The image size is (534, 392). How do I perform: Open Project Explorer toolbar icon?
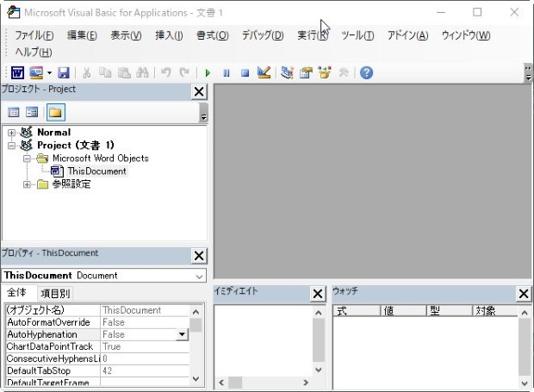tap(287, 72)
